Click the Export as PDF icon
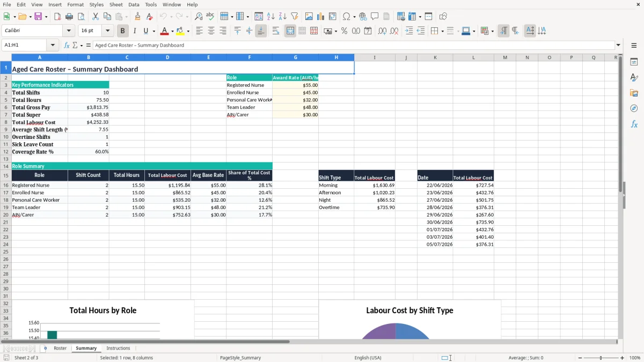The width and height of the screenshot is (644, 362). point(57,17)
